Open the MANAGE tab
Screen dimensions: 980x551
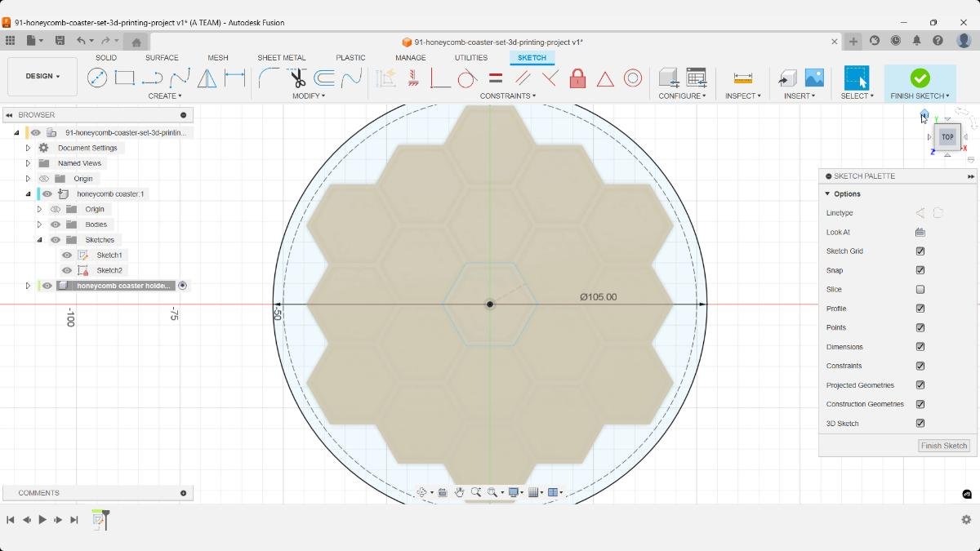410,57
